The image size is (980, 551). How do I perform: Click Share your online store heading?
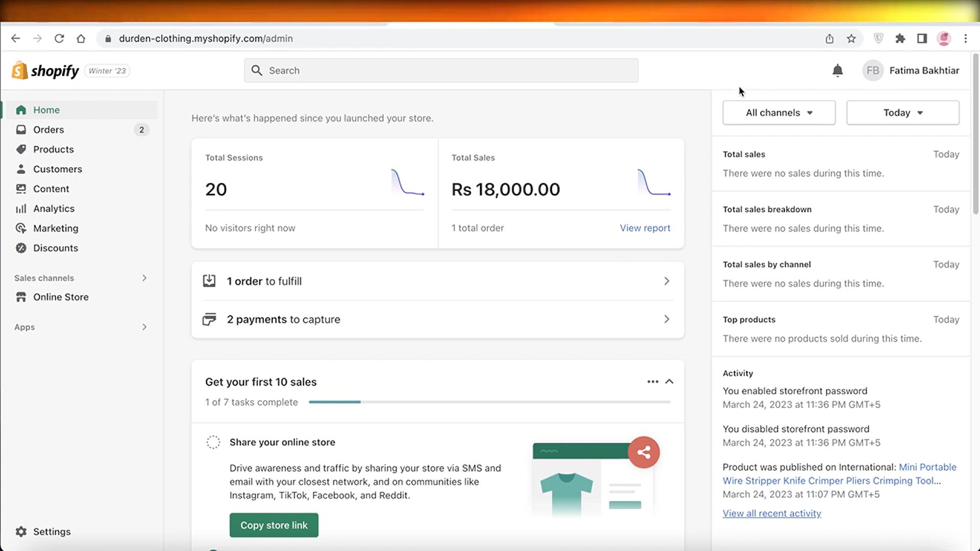click(x=282, y=442)
